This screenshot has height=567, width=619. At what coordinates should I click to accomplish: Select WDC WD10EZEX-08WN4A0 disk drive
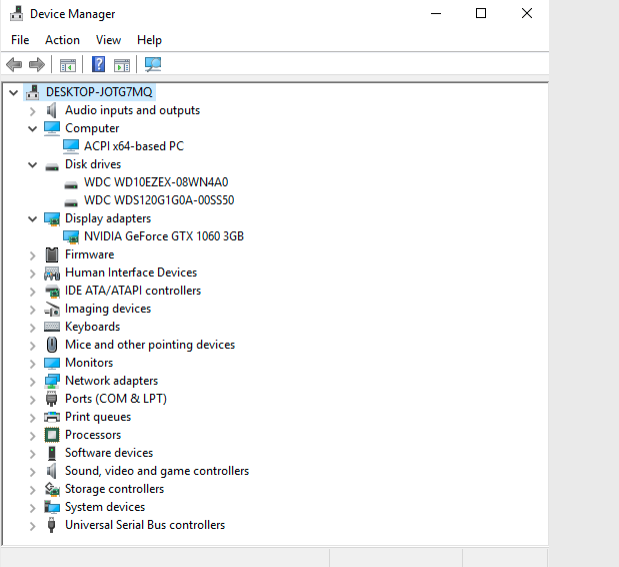[x=156, y=182]
